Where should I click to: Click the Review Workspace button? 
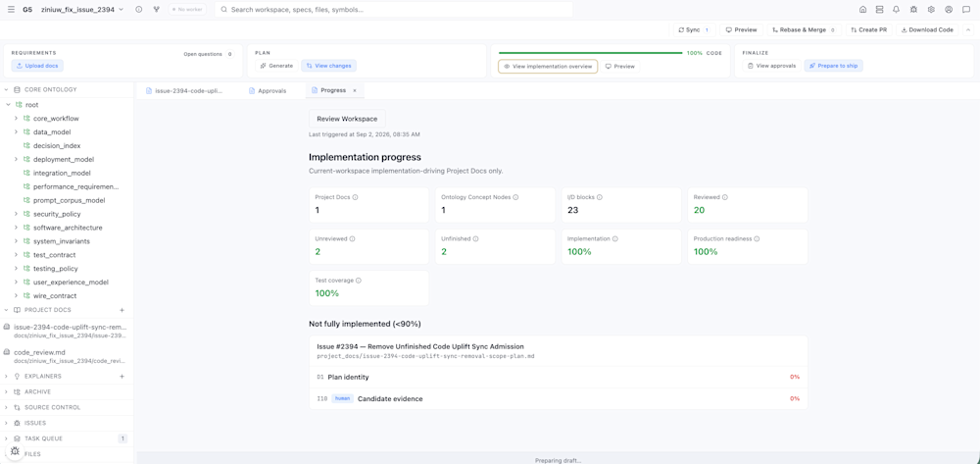coord(347,119)
